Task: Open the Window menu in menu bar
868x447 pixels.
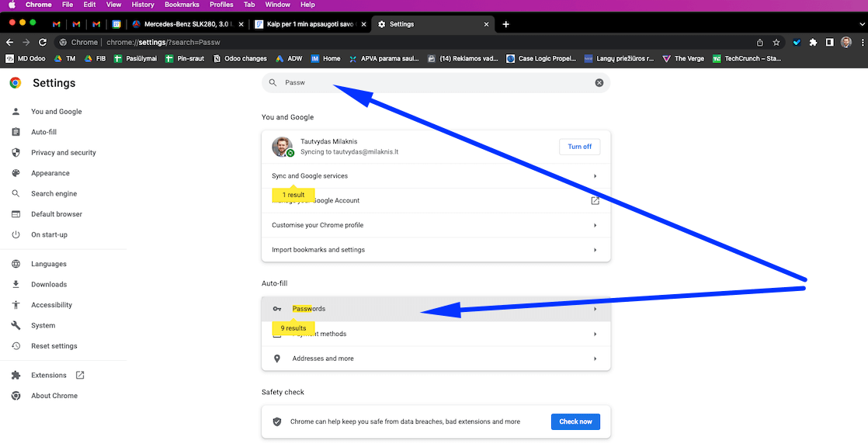Action: click(x=277, y=5)
